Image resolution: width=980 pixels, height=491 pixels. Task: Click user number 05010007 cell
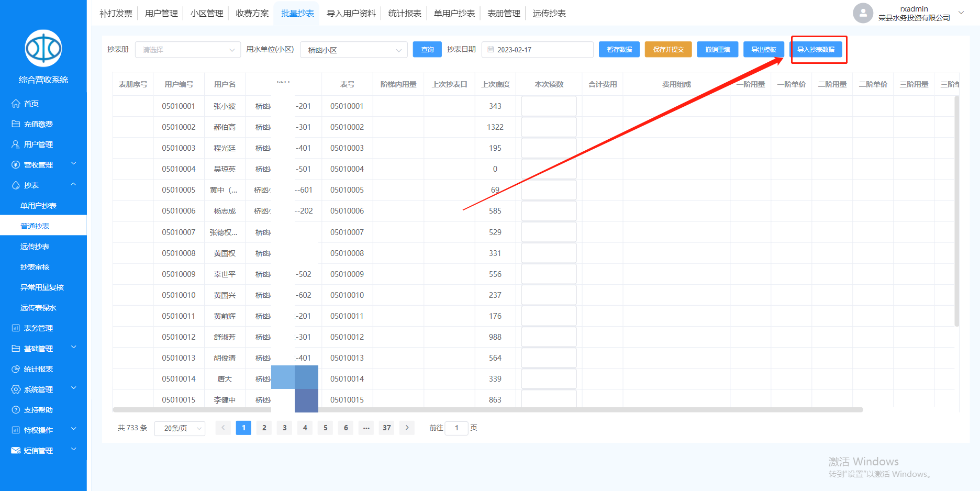coord(179,232)
